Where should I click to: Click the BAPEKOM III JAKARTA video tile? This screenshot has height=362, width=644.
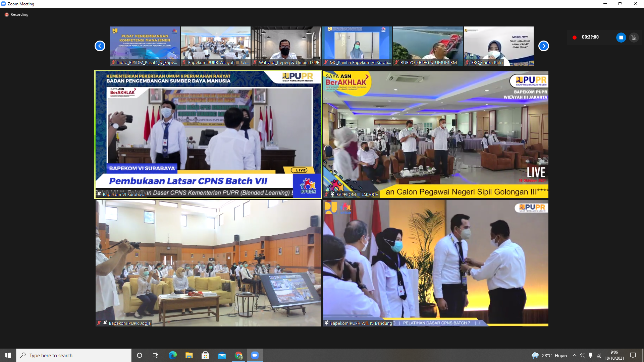(436, 134)
